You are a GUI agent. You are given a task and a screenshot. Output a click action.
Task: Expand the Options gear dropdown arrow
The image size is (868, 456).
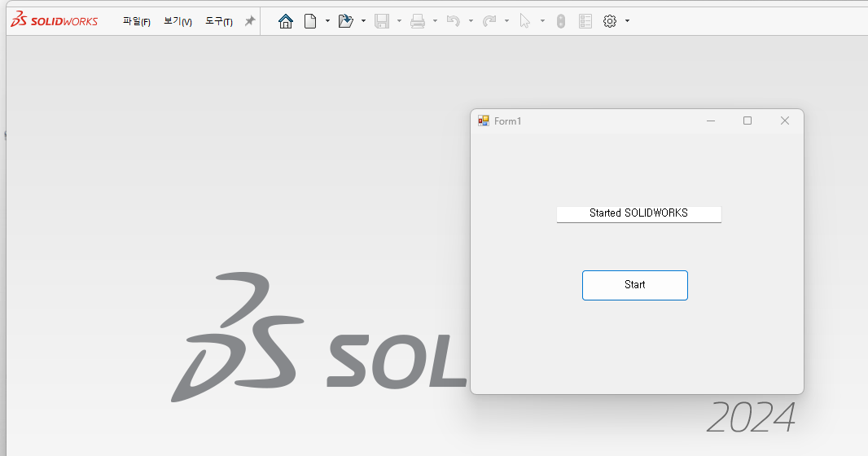click(627, 21)
